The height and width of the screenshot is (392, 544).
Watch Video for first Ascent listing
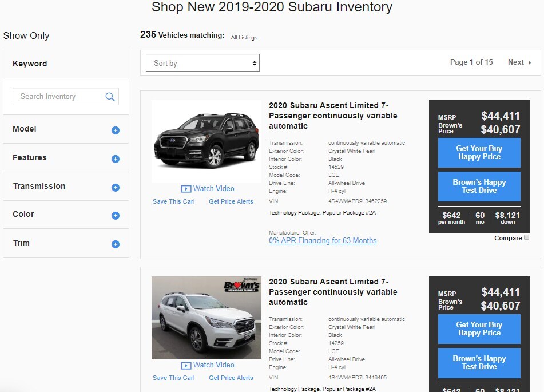(x=208, y=188)
